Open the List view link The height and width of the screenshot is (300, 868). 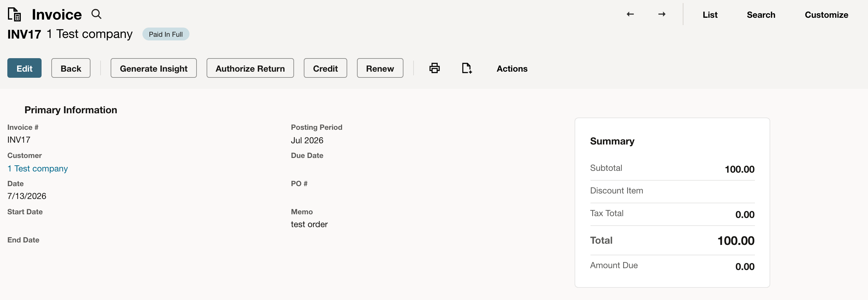point(710,15)
